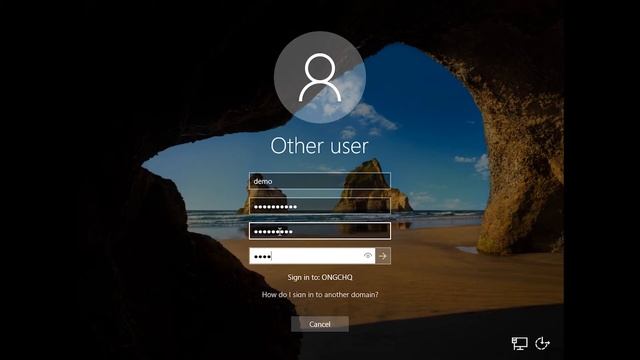Submit with the arrow button
This screenshot has width=640, height=360.
click(383, 256)
